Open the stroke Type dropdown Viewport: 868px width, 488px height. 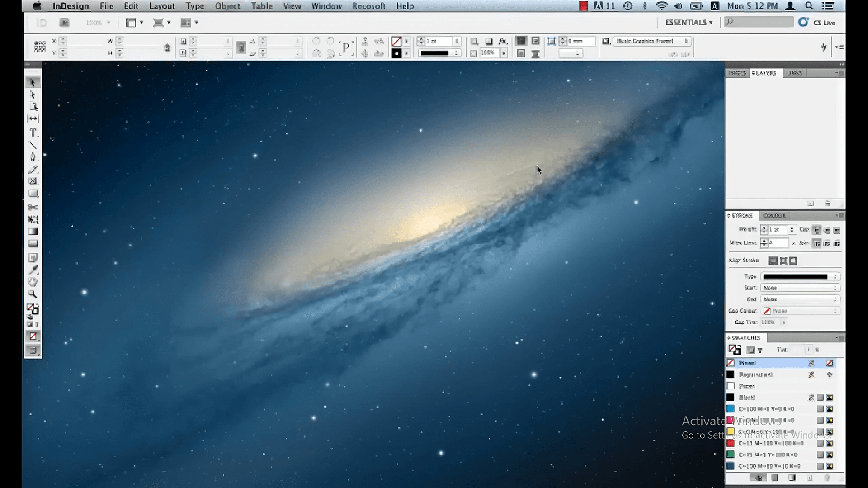(800, 276)
